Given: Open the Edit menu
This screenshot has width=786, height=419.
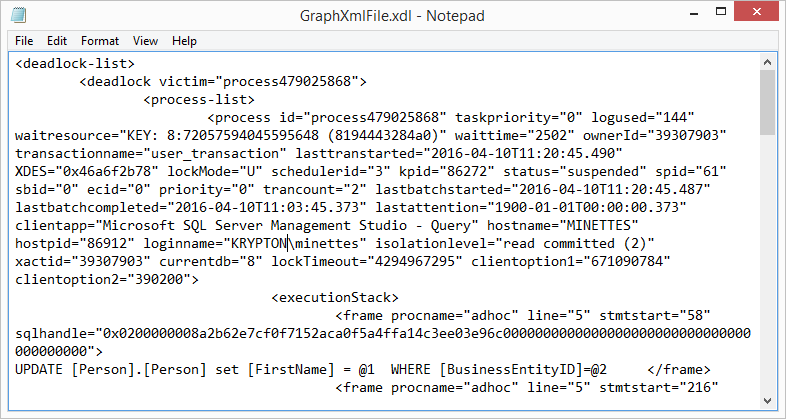Looking at the screenshot, I should tap(57, 41).
